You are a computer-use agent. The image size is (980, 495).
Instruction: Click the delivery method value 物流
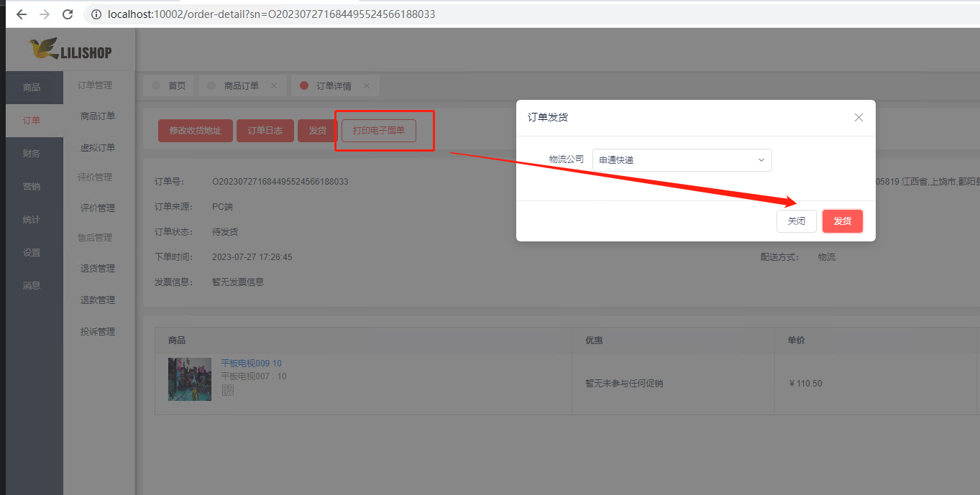(x=827, y=257)
